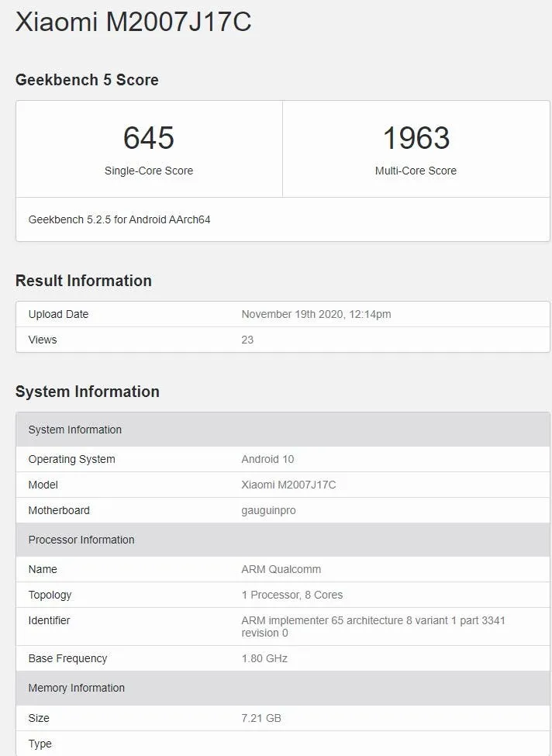552x756 pixels.
Task: Click the upload date November 19th 2020
Action: (316, 314)
